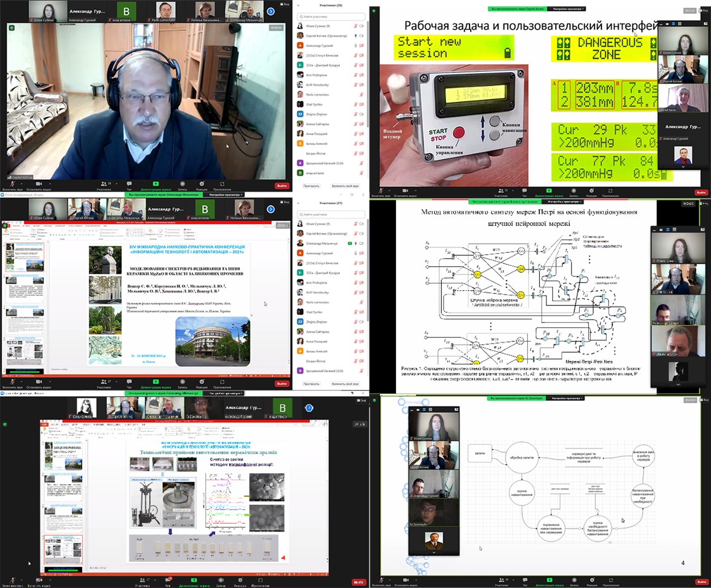711x588 pixels.
Task: Expand chevron under video panel in Petri nets window
Action: (x=678, y=384)
